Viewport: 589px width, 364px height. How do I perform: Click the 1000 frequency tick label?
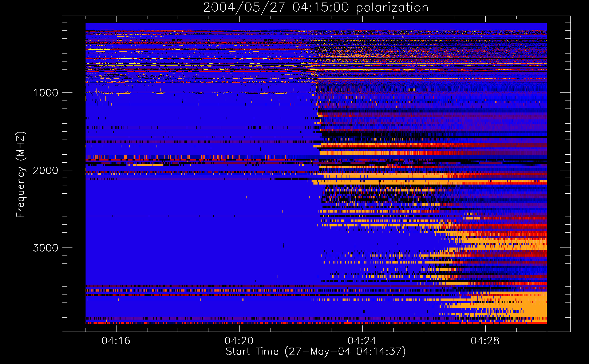pos(46,93)
